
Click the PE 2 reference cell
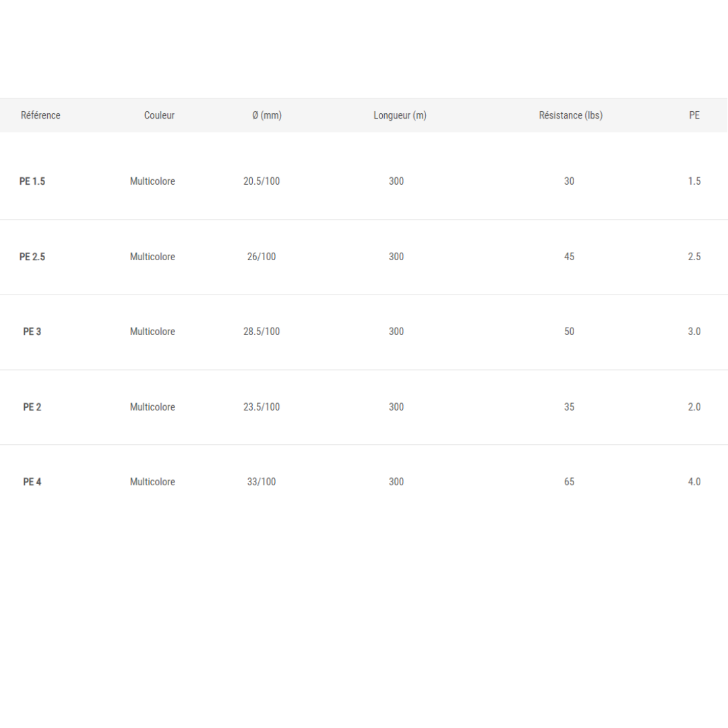pos(32,407)
